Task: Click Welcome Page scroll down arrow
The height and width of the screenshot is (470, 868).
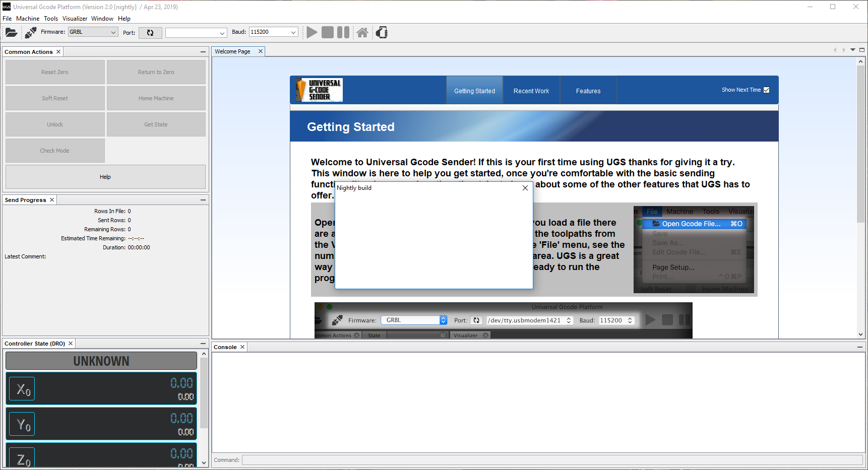Action: (x=861, y=334)
